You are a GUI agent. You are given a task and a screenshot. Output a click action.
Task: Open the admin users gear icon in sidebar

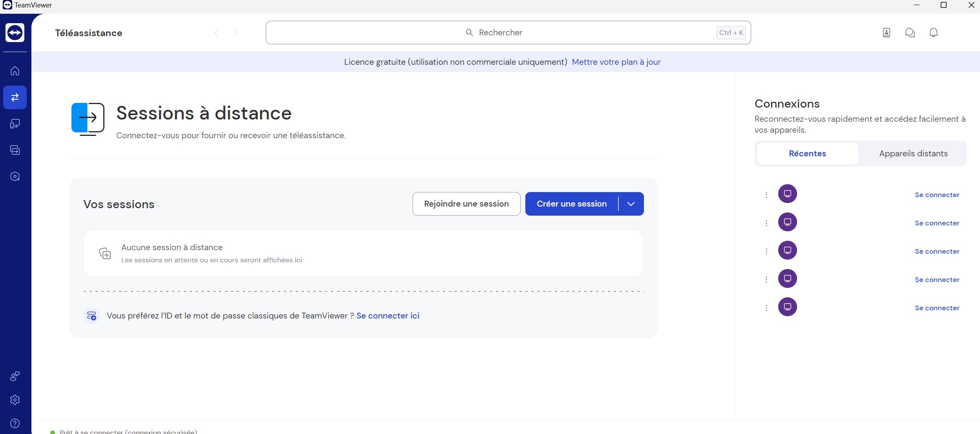click(x=15, y=376)
